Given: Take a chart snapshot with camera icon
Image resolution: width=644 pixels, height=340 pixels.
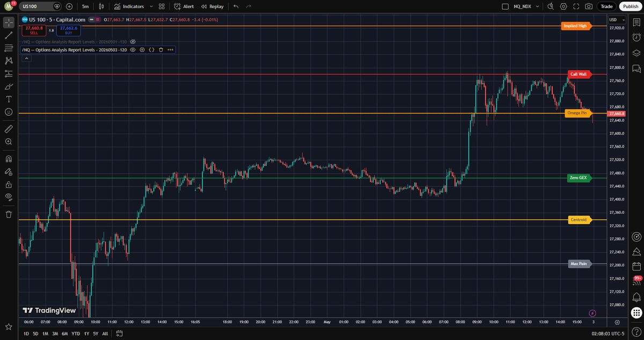Looking at the screenshot, I should 589,6.
